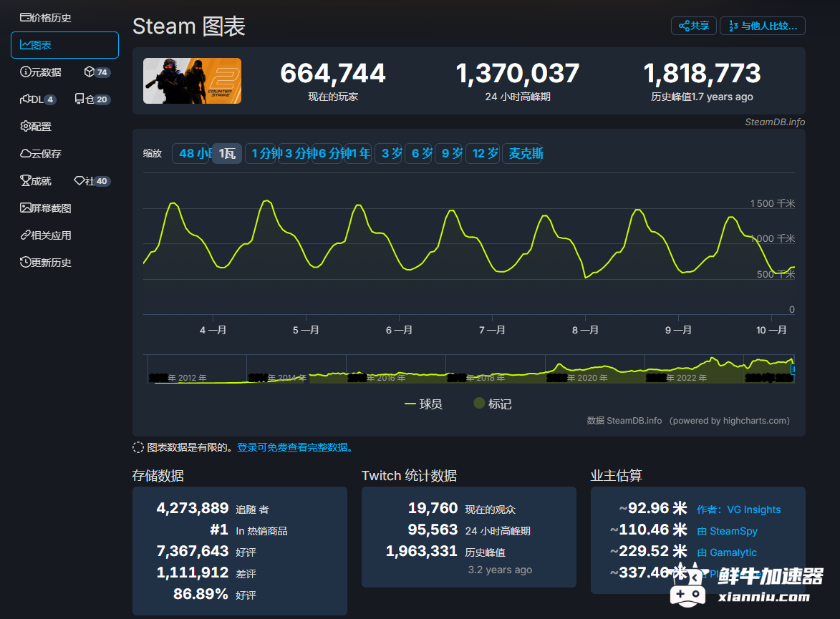Viewport: 840px width, 619px height.
Task: Click the navigator's right range handle
Action: [793, 369]
